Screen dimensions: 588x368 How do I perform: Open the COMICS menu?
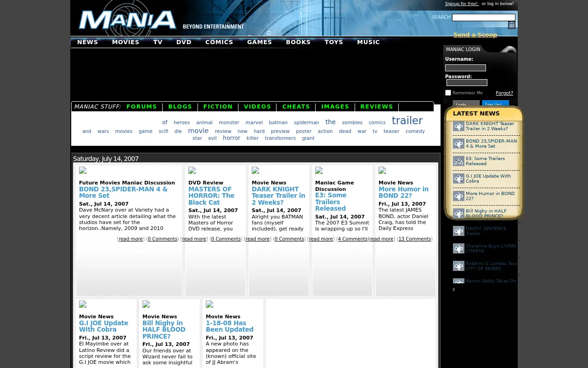pos(219,42)
